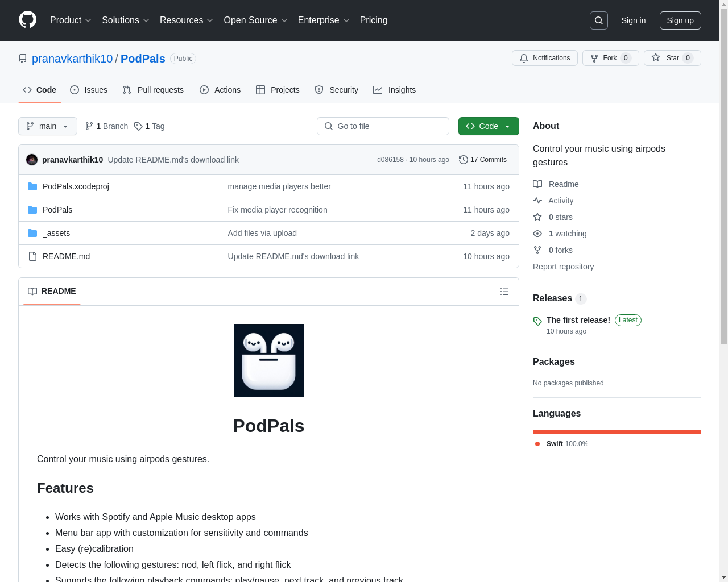Focus the Go to file input
Image resolution: width=728 pixels, height=582 pixels.
tap(383, 126)
